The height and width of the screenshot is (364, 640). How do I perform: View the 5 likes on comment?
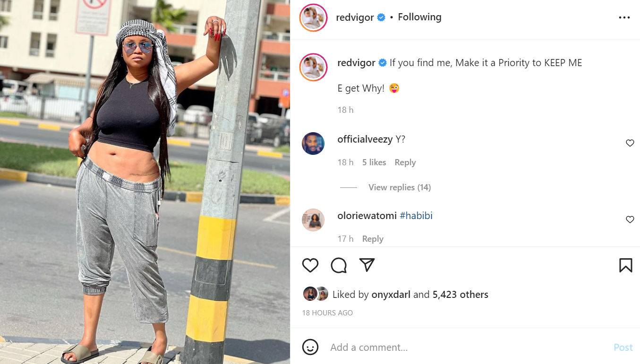374,162
